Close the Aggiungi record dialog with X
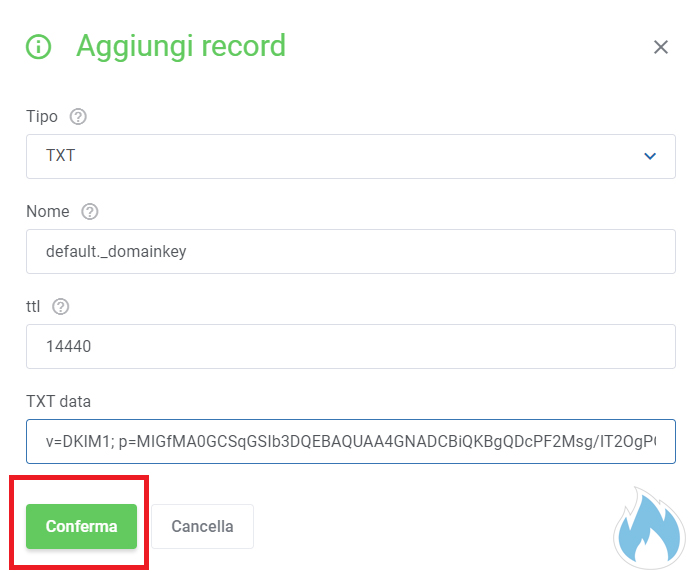The image size is (689, 573). point(660,47)
